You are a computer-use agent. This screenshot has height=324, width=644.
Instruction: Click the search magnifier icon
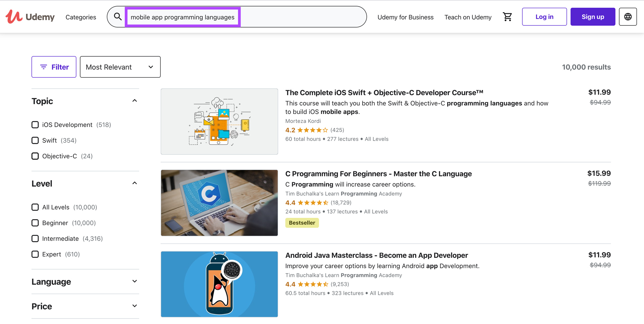[118, 17]
